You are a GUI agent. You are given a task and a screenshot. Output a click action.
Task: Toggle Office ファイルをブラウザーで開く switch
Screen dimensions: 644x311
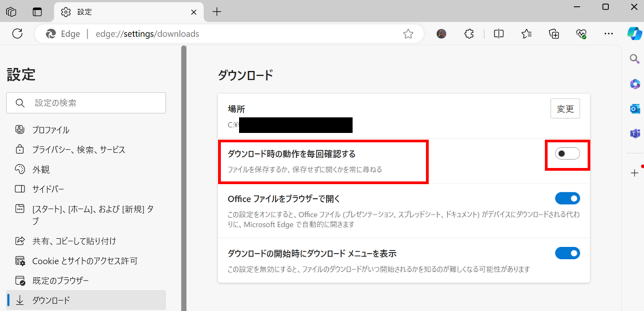coord(567,199)
